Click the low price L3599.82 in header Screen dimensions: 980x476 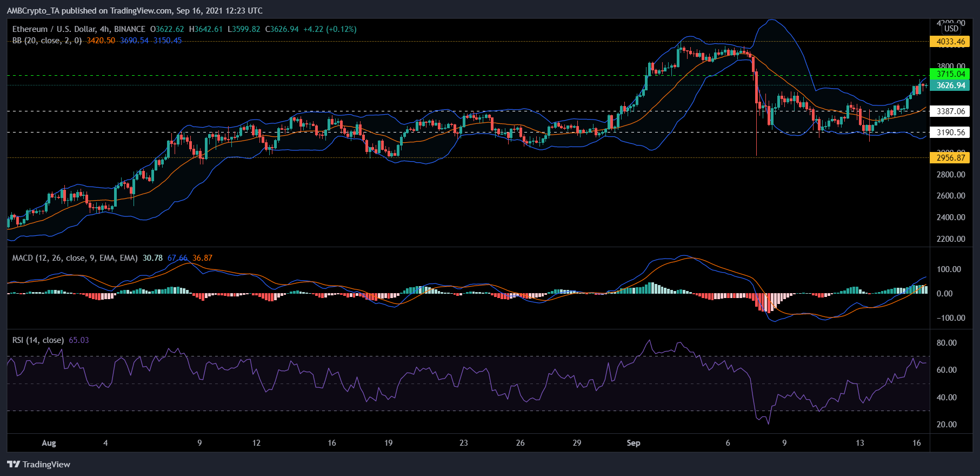point(244,29)
